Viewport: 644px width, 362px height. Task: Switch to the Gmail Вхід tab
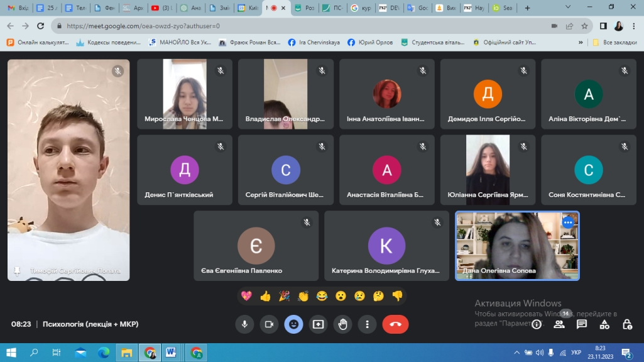(18, 8)
